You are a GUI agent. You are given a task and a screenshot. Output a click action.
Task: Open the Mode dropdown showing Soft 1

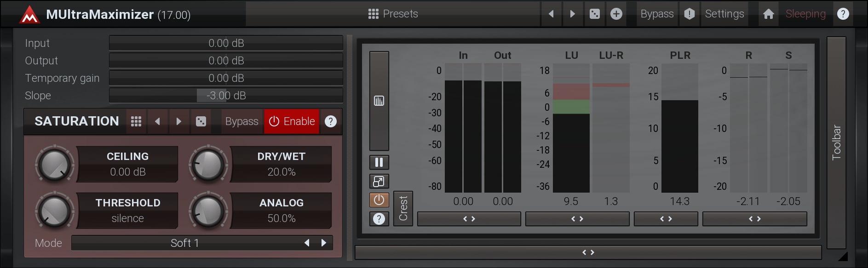click(184, 243)
